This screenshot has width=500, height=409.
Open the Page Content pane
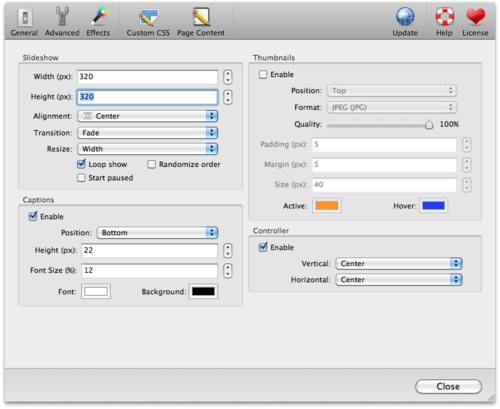(201, 22)
